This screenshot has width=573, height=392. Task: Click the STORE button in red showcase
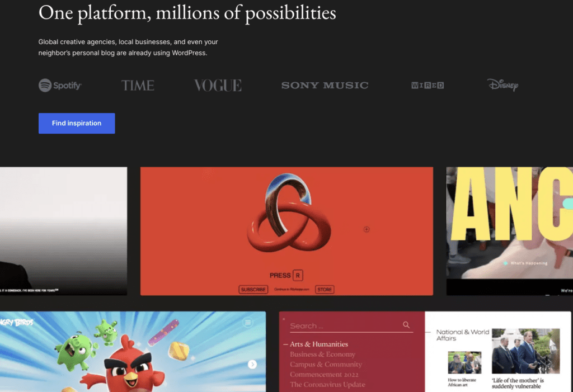click(x=325, y=289)
